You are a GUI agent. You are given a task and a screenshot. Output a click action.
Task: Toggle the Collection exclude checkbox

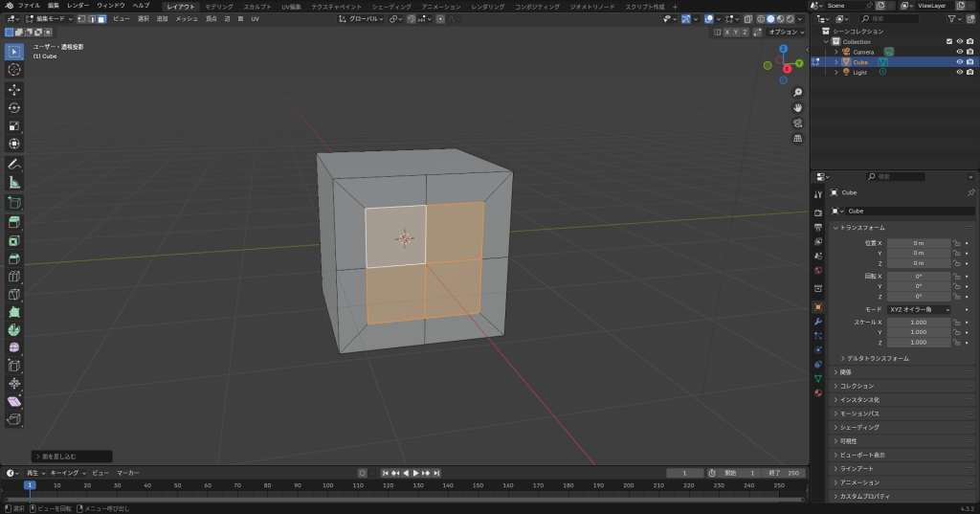pos(948,41)
